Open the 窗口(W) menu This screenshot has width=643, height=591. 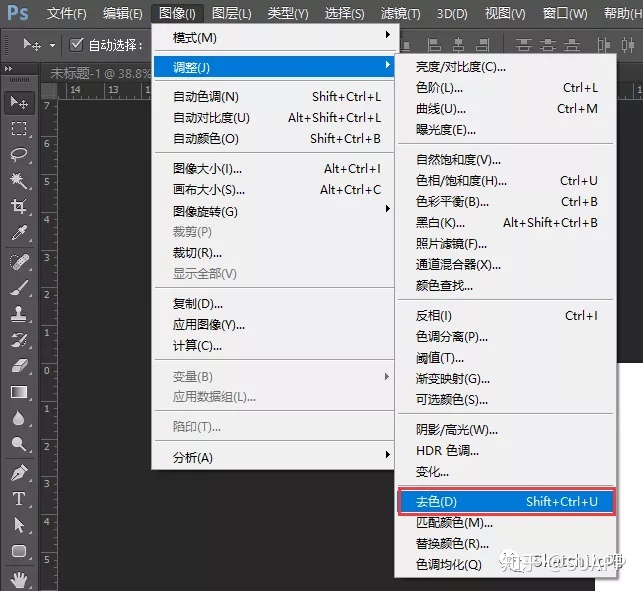(x=565, y=14)
